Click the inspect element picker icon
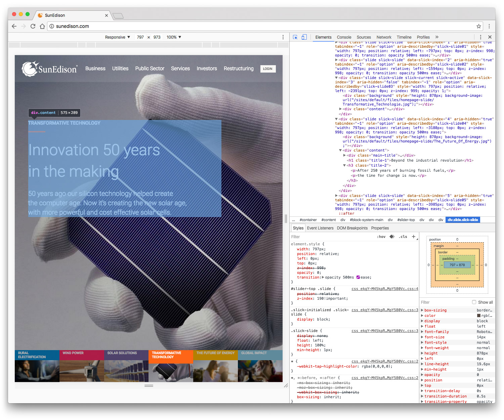This screenshot has height=420, width=504. coord(295,37)
